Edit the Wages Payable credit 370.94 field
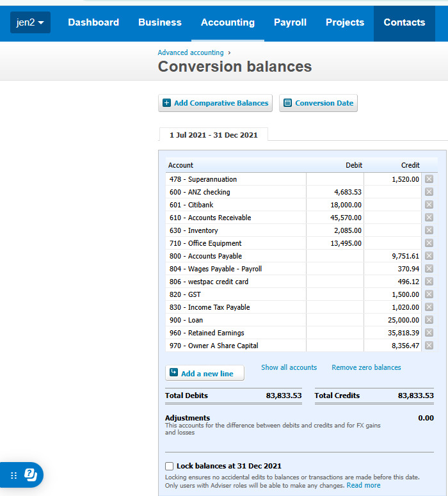Viewport: 448px width, 496px height. [392, 269]
